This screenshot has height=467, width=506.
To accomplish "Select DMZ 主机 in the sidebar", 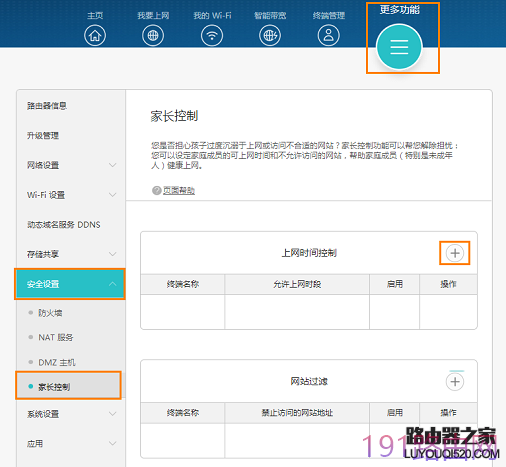I will point(57,362).
